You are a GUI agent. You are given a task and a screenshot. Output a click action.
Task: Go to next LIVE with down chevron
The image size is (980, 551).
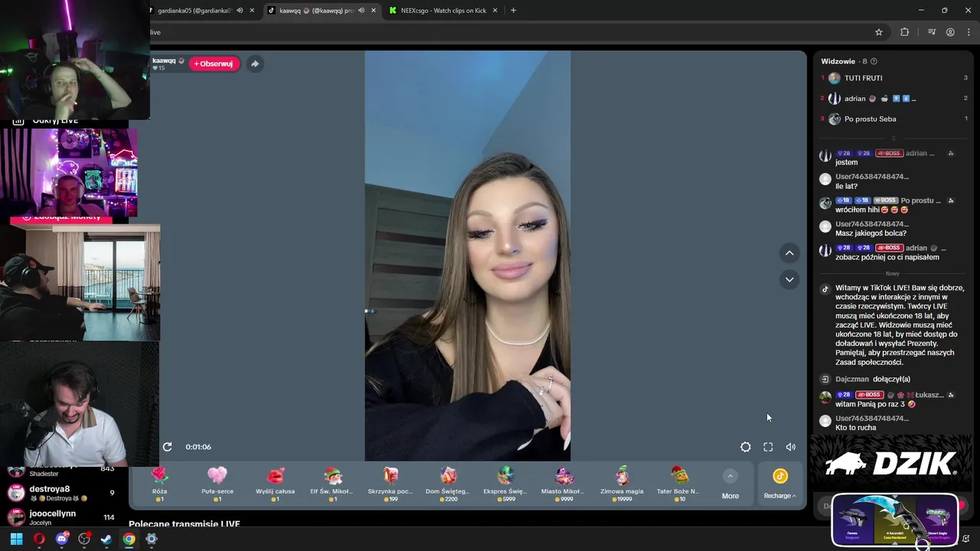pyautogui.click(x=789, y=279)
